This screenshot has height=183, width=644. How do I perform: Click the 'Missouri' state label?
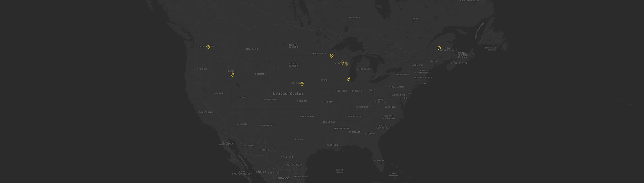[x=328, y=102]
